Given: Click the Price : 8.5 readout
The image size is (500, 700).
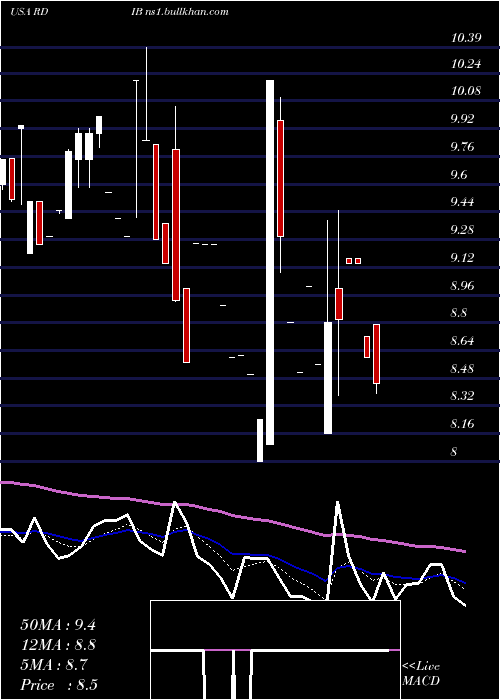Looking at the screenshot, I should pos(59,685).
